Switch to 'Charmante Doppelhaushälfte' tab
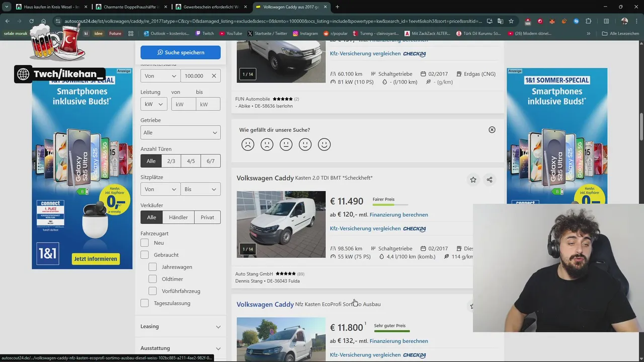The width and height of the screenshot is (644, 362). click(131, 7)
